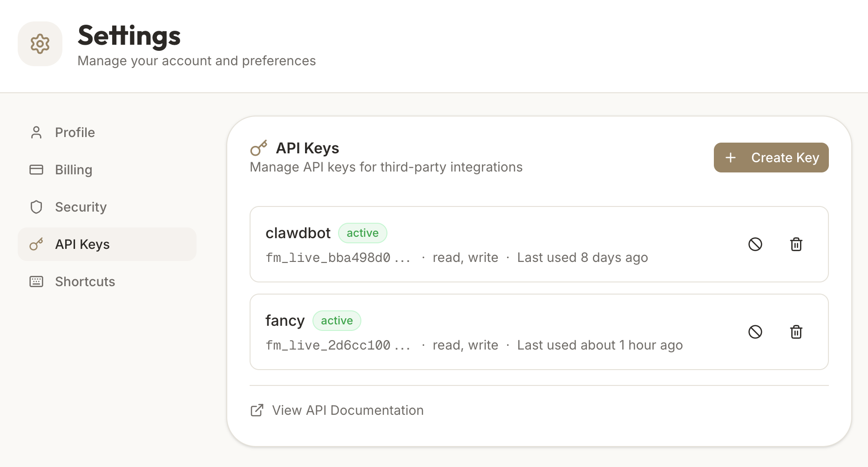Go to Billing settings
This screenshot has width=868, height=467.
(x=74, y=170)
